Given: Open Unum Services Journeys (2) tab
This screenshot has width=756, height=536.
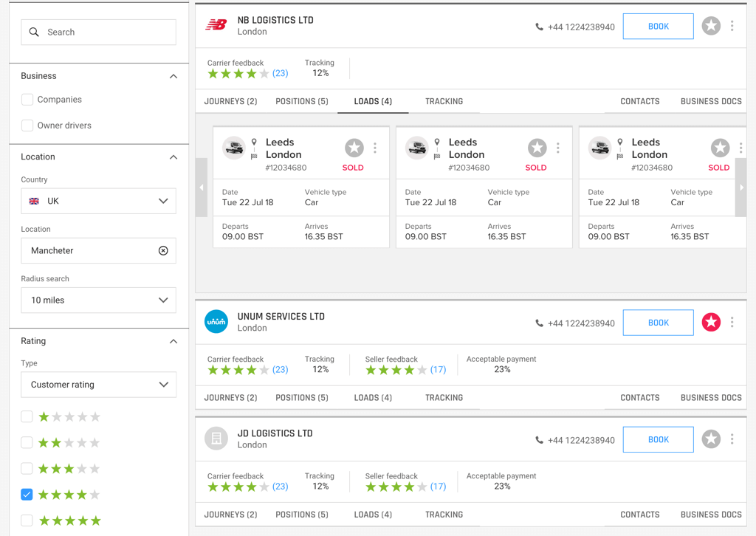Looking at the screenshot, I should (x=230, y=398).
